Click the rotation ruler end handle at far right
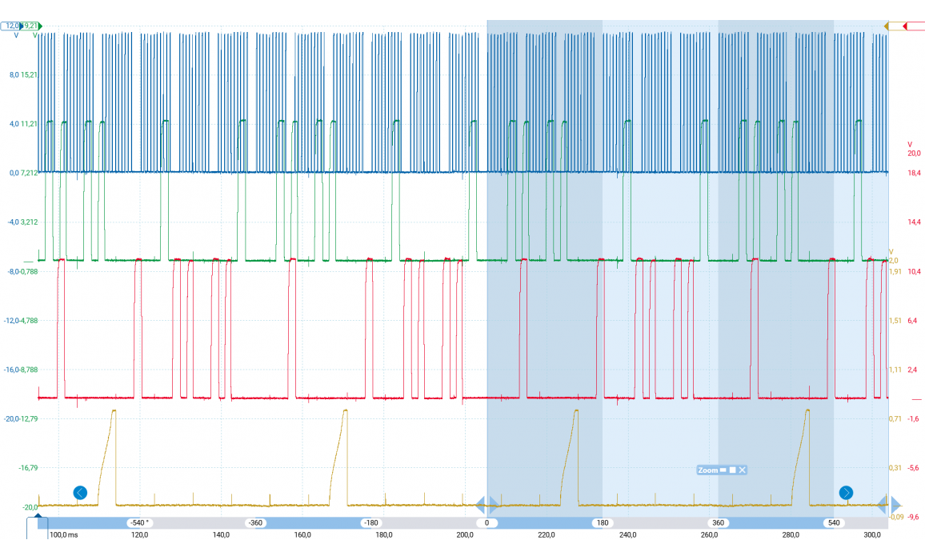 click(895, 506)
